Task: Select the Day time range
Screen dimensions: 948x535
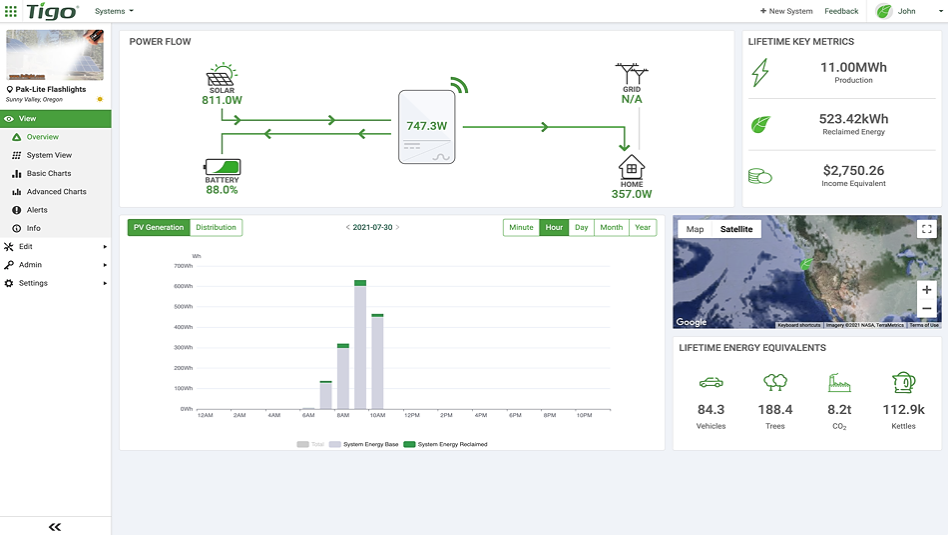Action: click(x=581, y=228)
